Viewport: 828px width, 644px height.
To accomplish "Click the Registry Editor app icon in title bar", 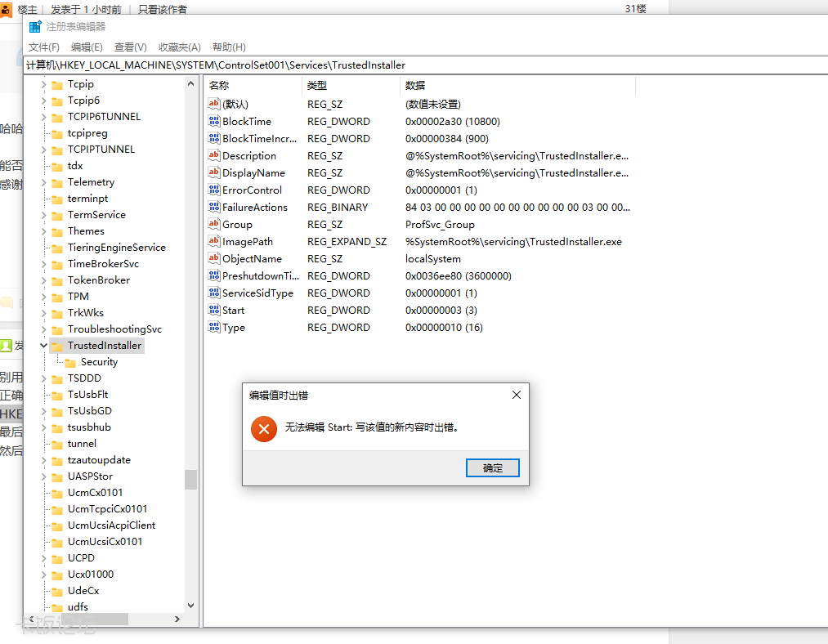I will [35, 26].
